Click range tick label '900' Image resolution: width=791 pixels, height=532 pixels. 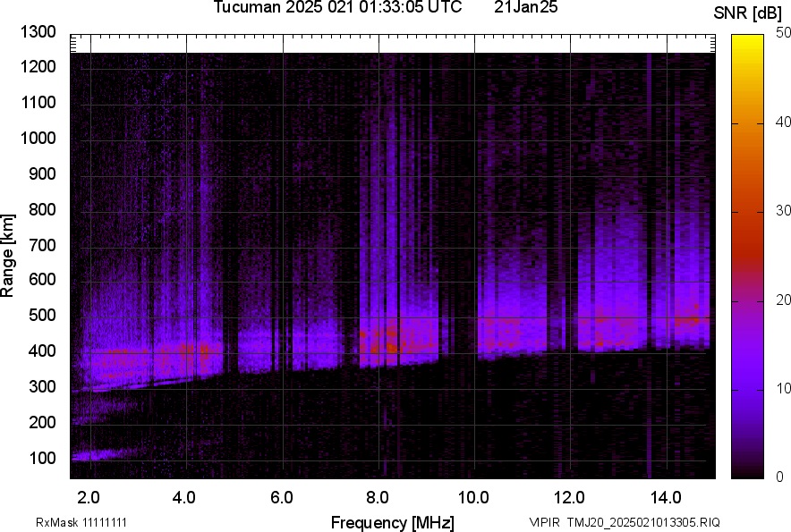point(42,173)
